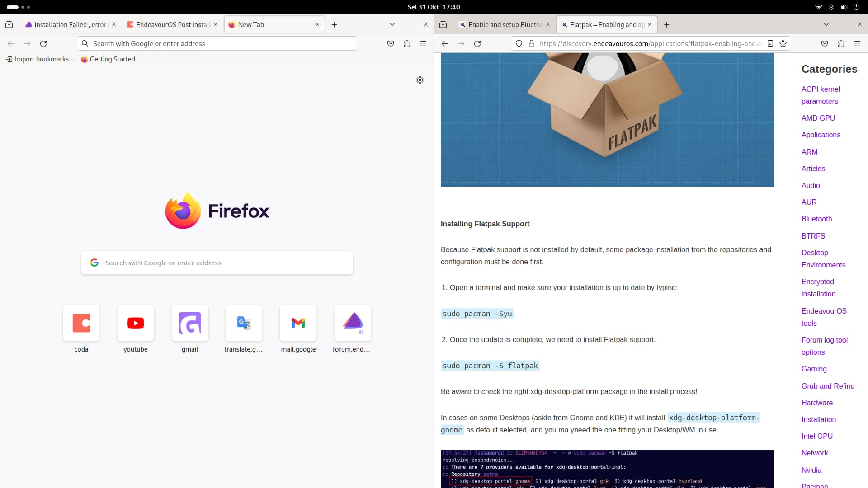Click the sudo pacman -S flatpak code
The image size is (868, 488).
pos(490,366)
